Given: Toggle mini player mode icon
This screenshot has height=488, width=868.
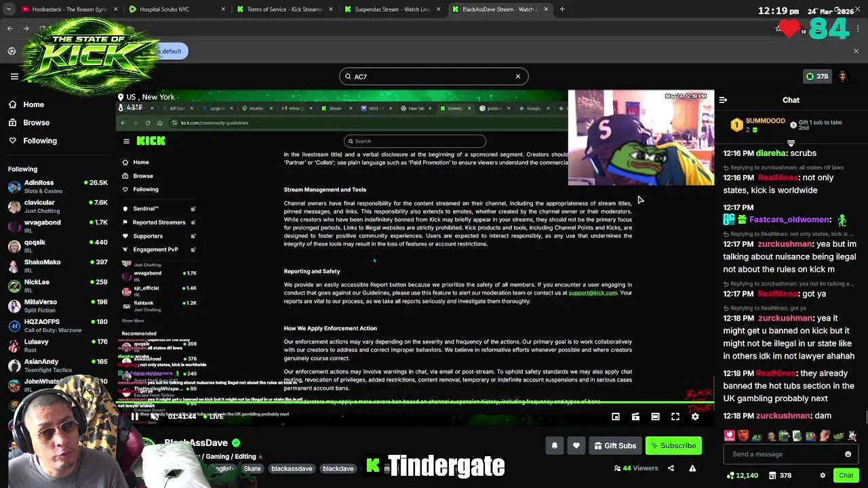Looking at the screenshot, I should (x=616, y=417).
